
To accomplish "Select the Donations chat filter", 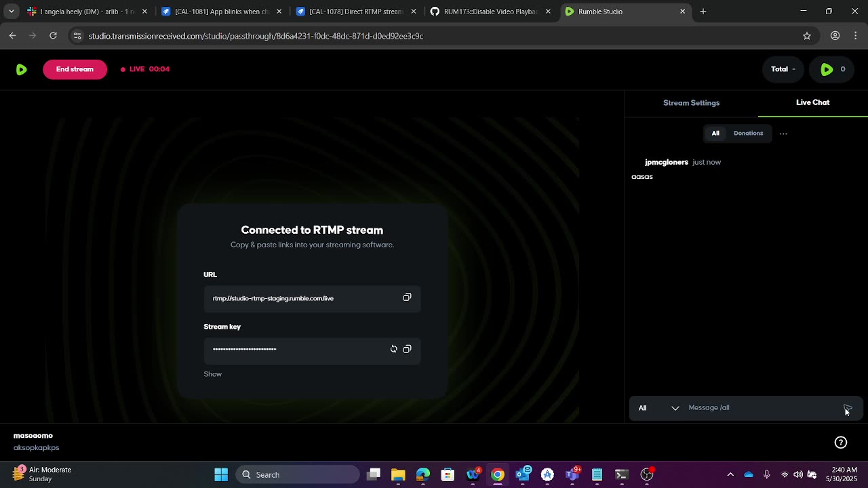I will (748, 134).
